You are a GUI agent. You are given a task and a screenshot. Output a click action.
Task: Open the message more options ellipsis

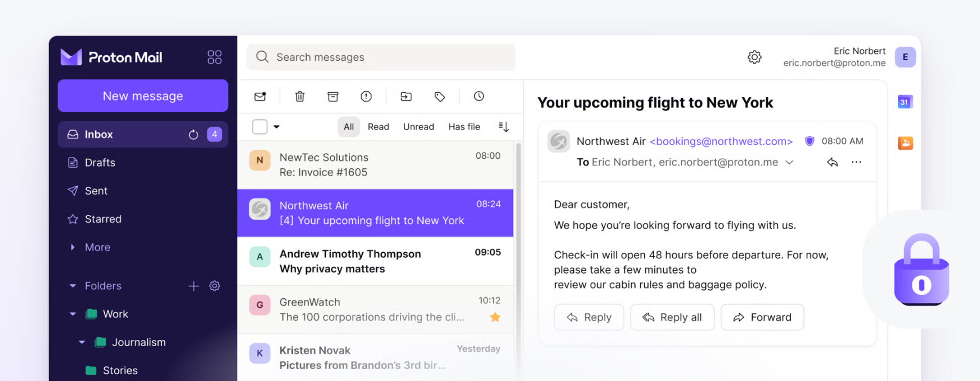[x=856, y=162]
